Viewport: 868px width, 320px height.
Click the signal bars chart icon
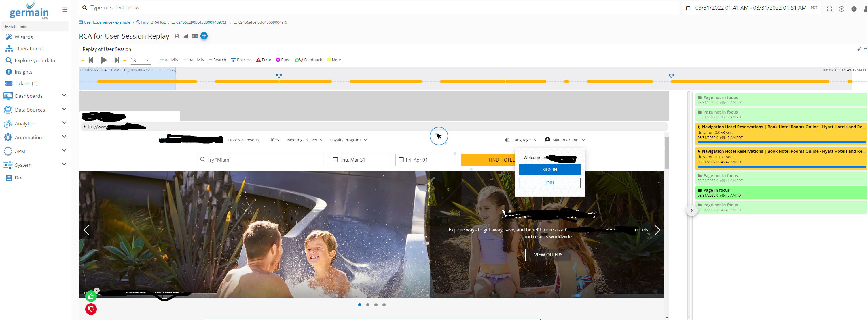(x=185, y=36)
